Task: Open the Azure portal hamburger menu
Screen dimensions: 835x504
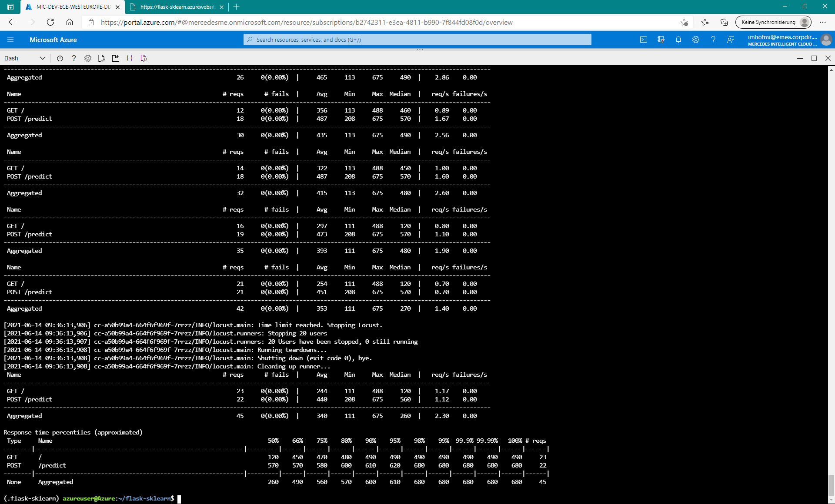Action: point(10,40)
